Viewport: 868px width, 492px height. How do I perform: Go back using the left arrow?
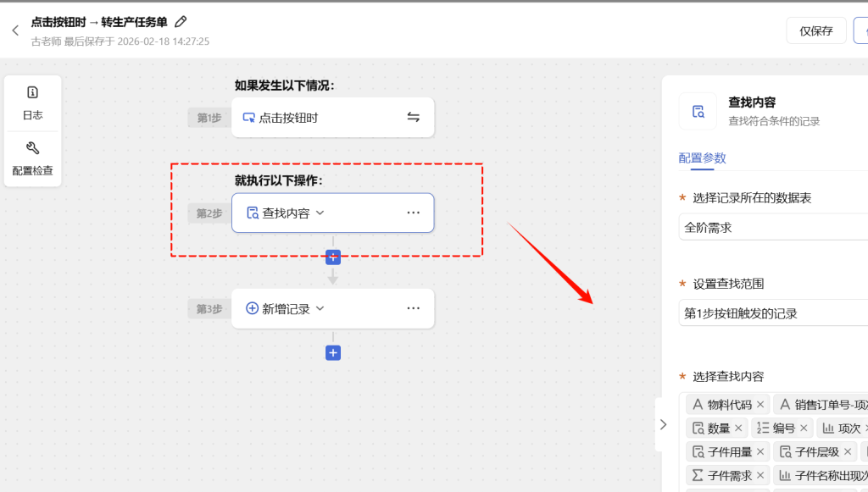point(15,30)
